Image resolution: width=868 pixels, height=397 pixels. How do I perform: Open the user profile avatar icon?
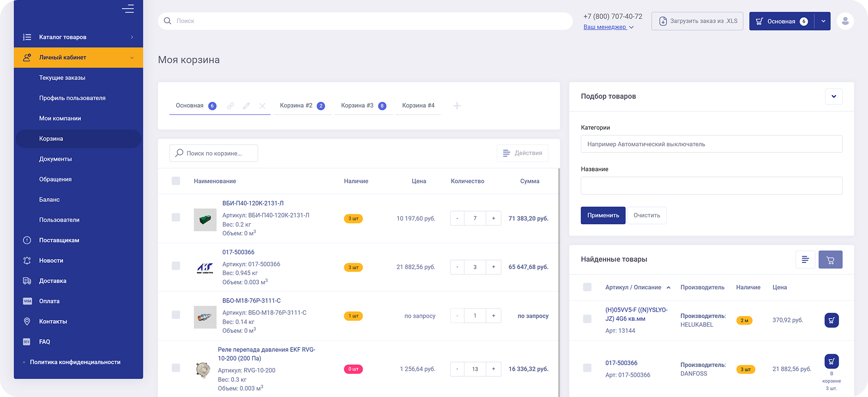[x=845, y=21]
